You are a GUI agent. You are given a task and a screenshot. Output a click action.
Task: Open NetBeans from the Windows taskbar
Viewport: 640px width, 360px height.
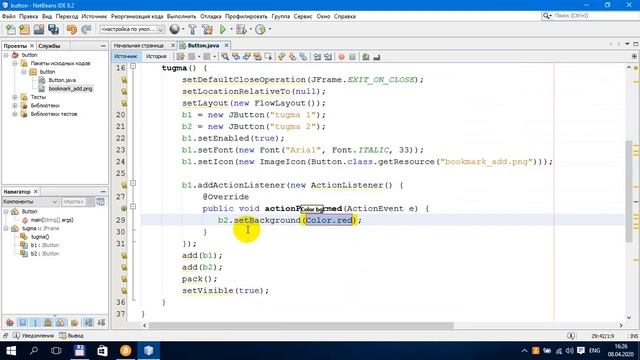pos(149,351)
